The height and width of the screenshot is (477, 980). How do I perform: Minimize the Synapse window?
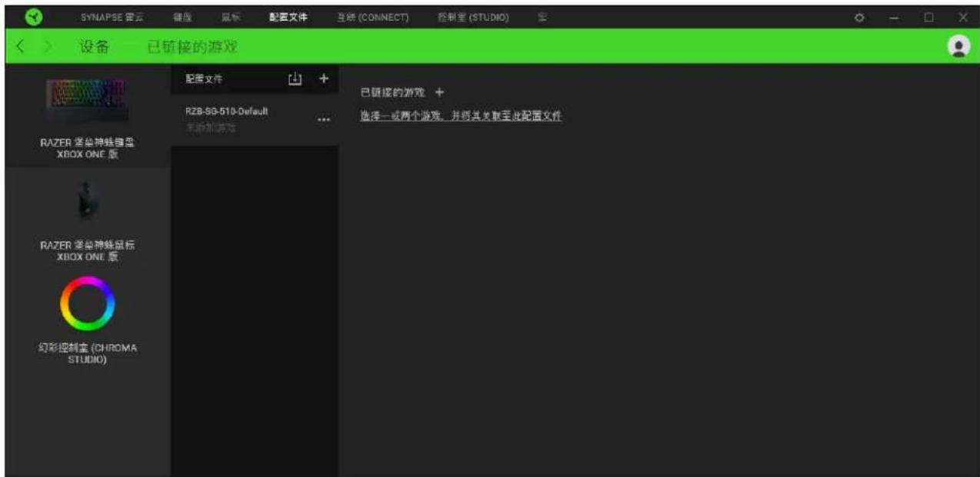coord(894,17)
